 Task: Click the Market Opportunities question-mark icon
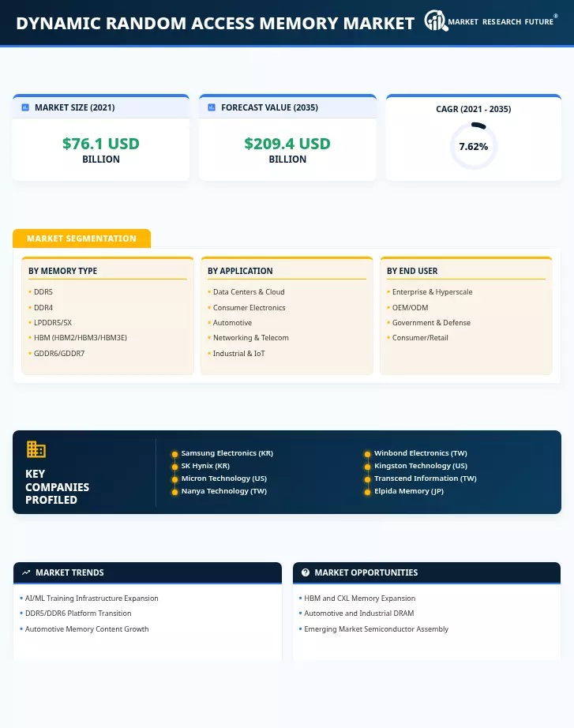point(305,572)
